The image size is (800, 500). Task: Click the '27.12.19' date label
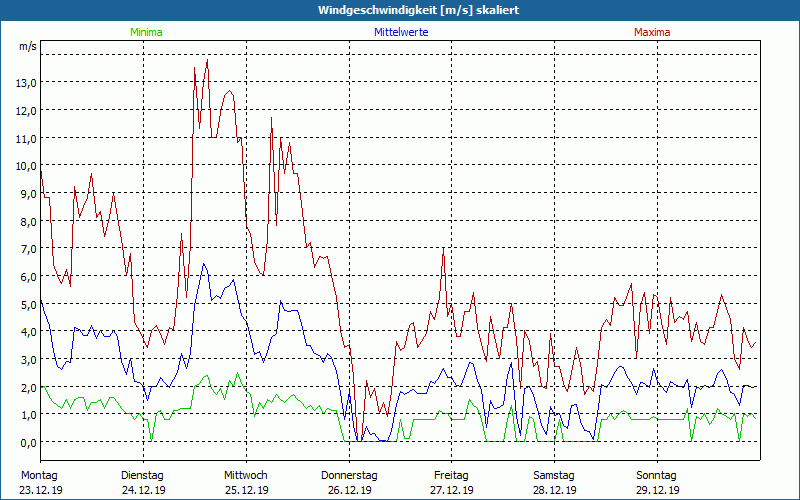coord(453,490)
